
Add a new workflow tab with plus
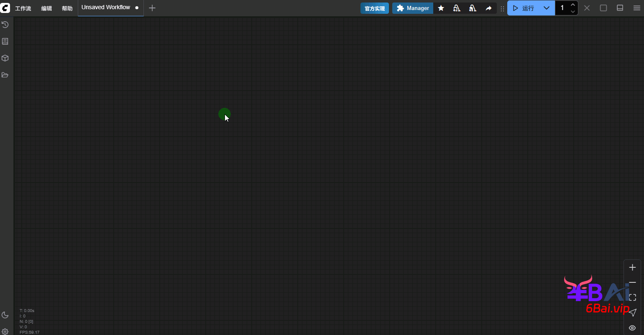(x=152, y=8)
